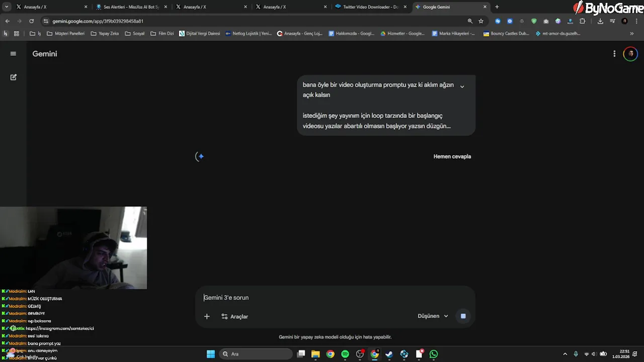Open Bouncy Castles Dub bookmark
The height and width of the screenshot is (362, 644).
(x=506, y=34)
